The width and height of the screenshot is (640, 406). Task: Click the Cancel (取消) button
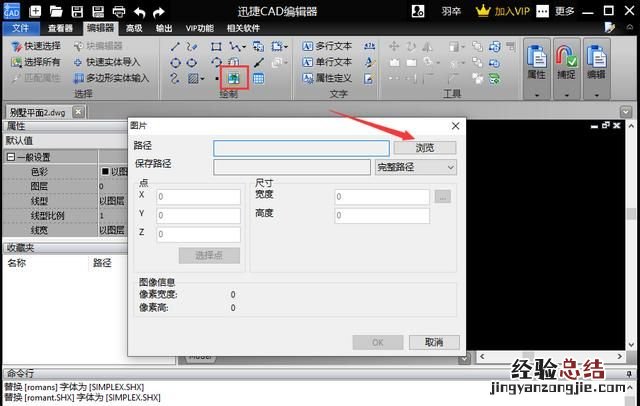point(433,342)
